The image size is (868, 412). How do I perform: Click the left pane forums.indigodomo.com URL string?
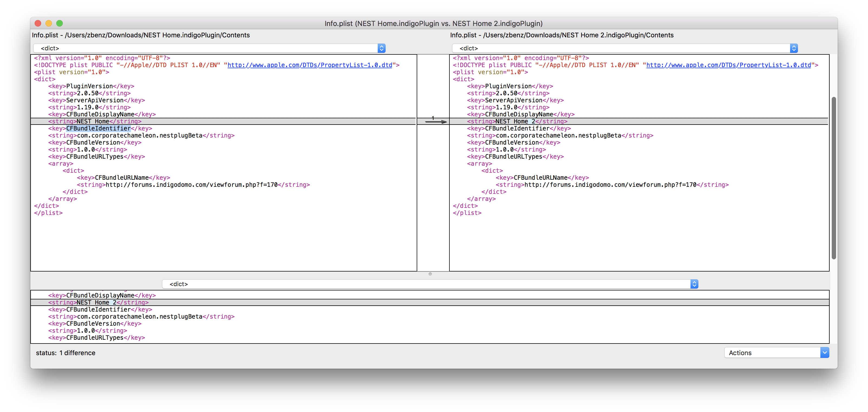point(193,185)
